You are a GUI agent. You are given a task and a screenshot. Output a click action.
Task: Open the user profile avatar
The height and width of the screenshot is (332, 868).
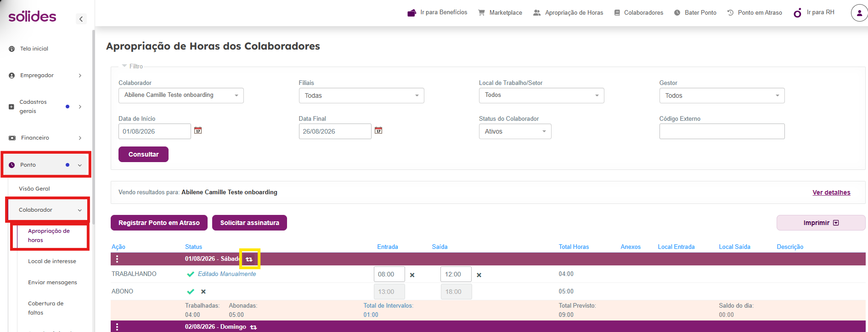pyautogui.click(x=859, y=13)
